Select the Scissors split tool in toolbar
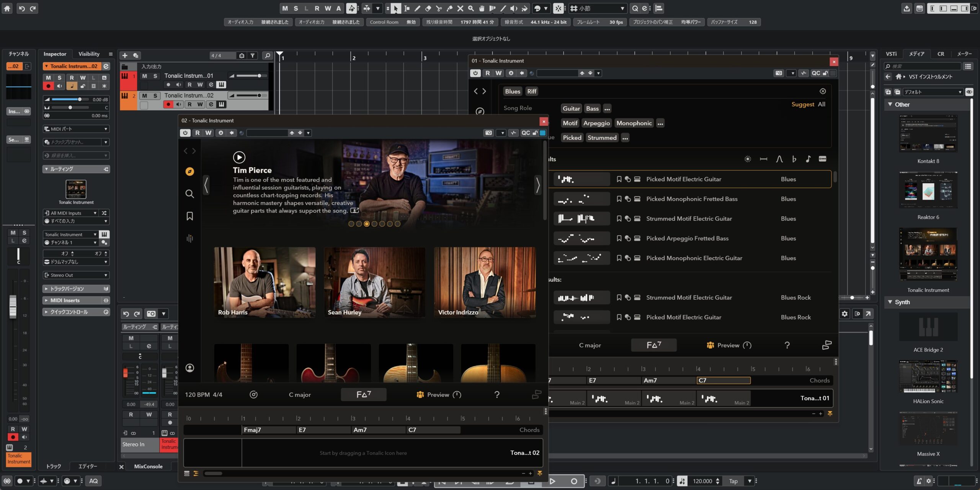This screenshot has height=490, width=980. pyautogui.click(x=439, y=8)
